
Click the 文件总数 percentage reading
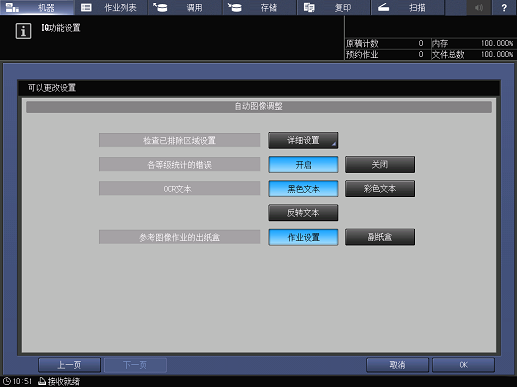[496, 54]
